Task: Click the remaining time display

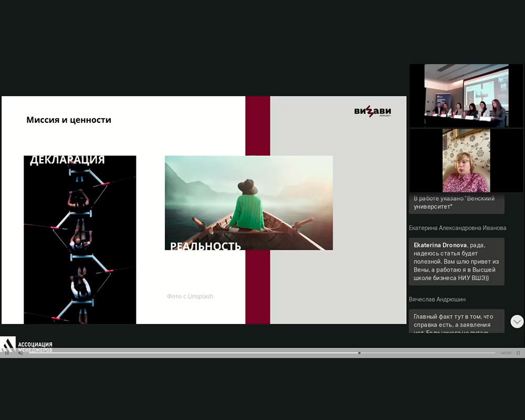Action: [x=506, y=353]
